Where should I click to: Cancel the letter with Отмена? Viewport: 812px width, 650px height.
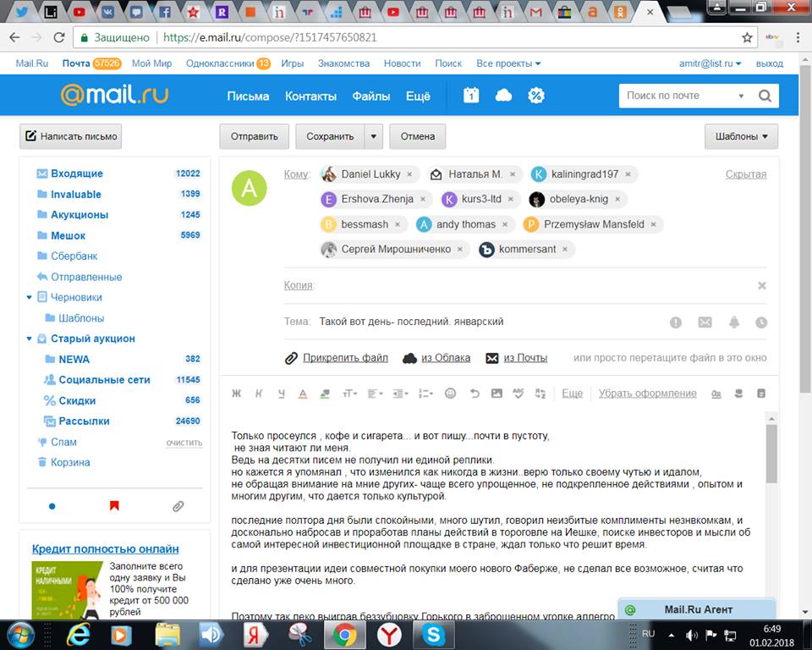click(417, 136)
